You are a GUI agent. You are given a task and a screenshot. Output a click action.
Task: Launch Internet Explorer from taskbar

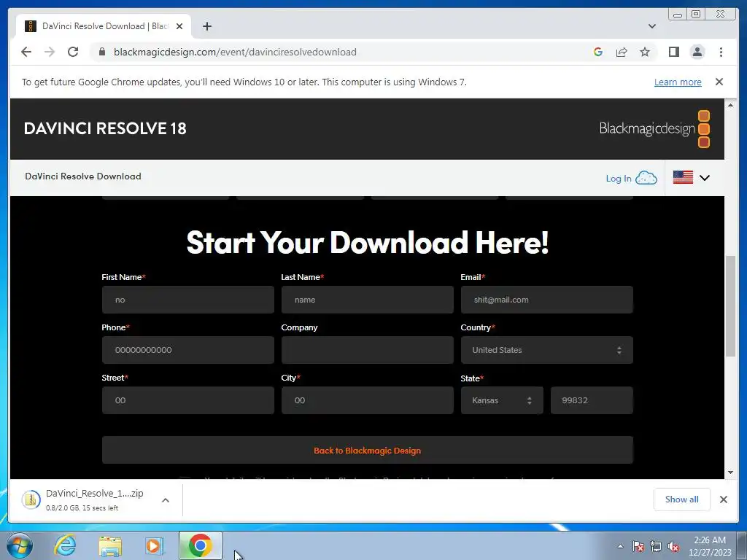[65, 545]
